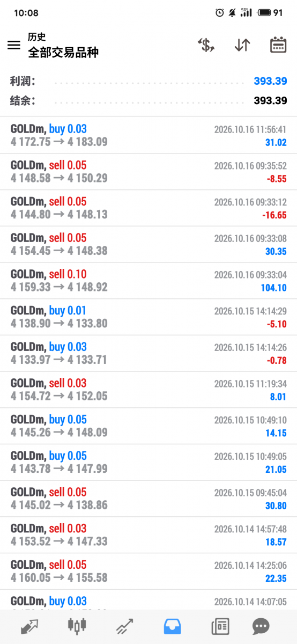Screen dimensions: 297x644
Task: Tap the sort arrows icon
Action: [x=242, y=45]
